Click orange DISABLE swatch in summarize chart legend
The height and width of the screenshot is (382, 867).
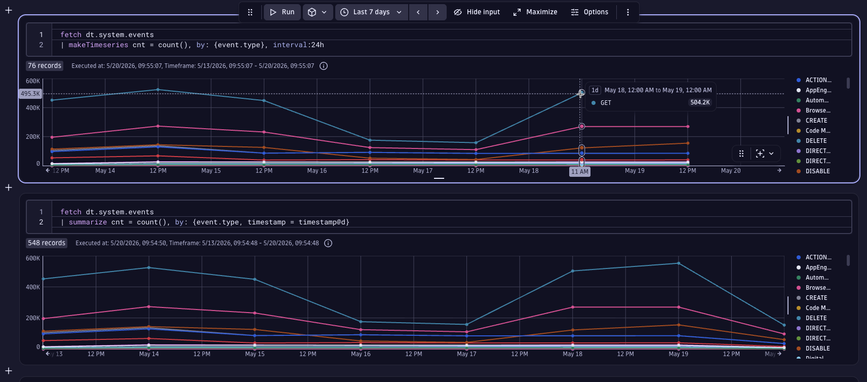tap(799, 348)
